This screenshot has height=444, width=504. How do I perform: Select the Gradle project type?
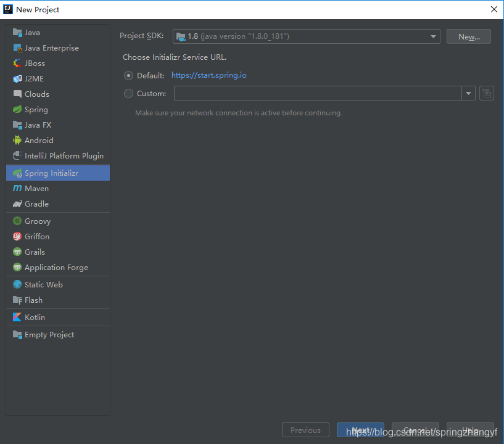click(58, 203)
